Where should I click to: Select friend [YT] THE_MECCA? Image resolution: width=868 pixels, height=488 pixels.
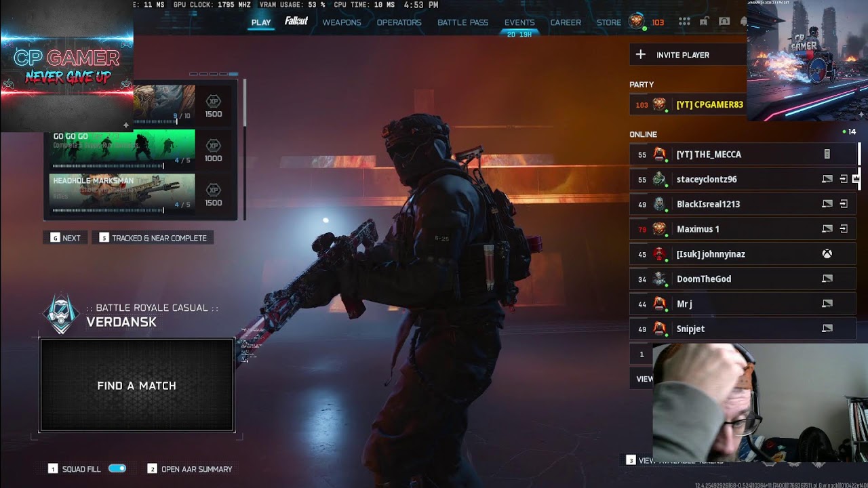click(x=743, y=155)
